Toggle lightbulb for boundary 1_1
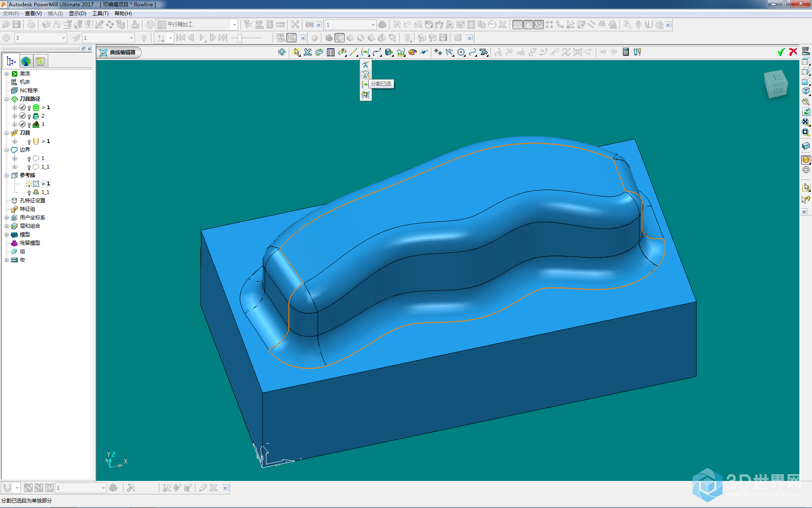 29,167
